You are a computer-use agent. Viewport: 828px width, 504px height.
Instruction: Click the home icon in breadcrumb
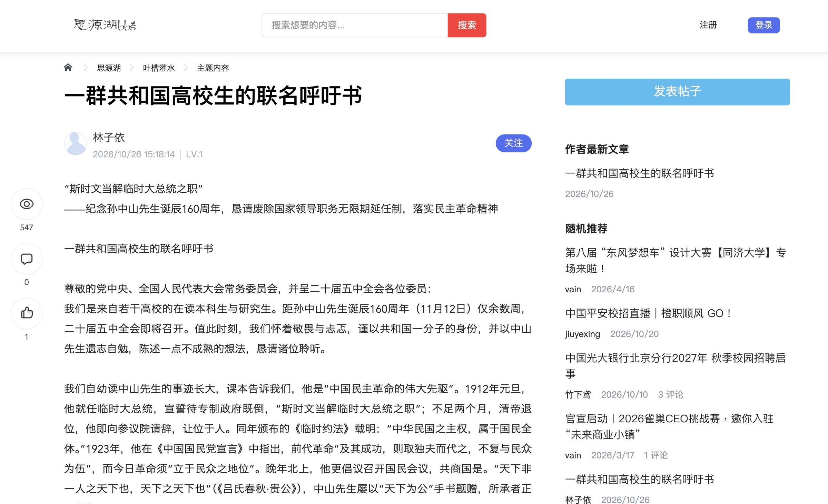68,68
